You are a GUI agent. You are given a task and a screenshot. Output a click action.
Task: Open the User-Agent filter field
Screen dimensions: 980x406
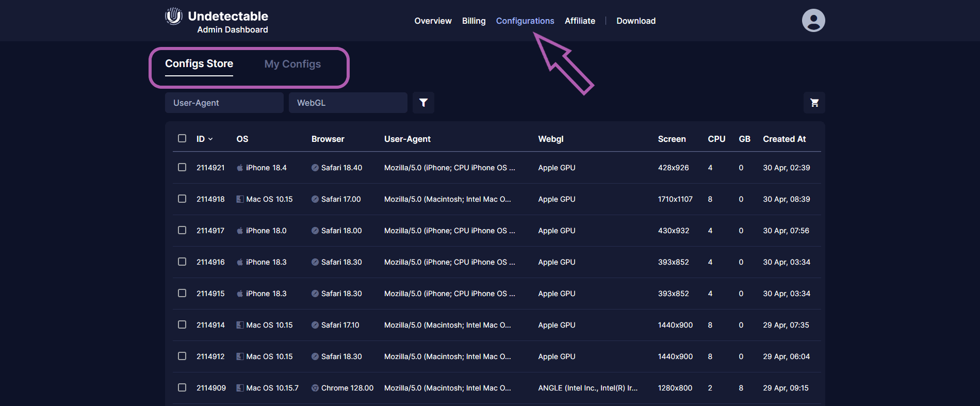coord(224,103)
